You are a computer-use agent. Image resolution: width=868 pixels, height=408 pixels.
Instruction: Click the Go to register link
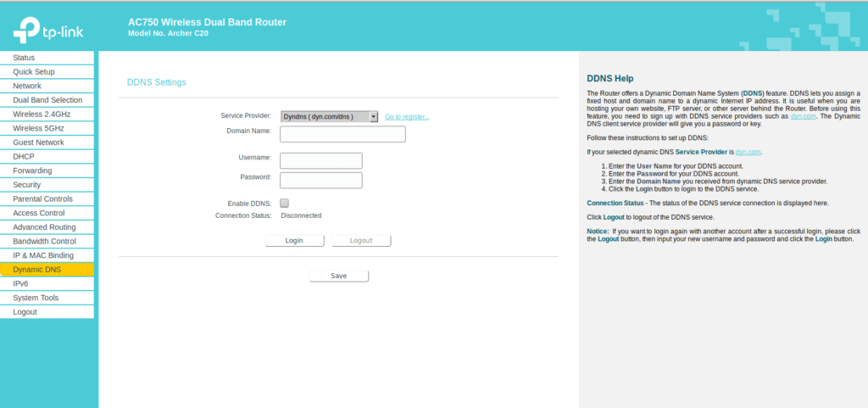[x=407, y=117]
